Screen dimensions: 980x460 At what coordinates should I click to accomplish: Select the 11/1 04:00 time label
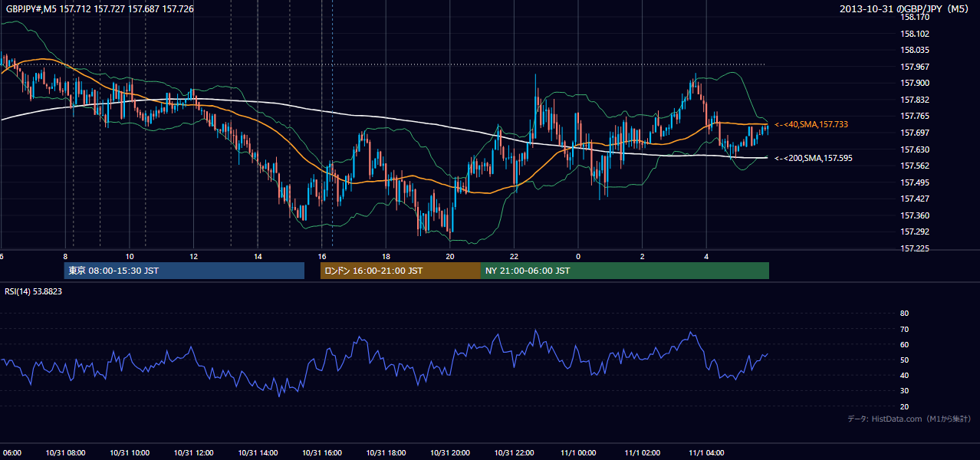(706, 453)
